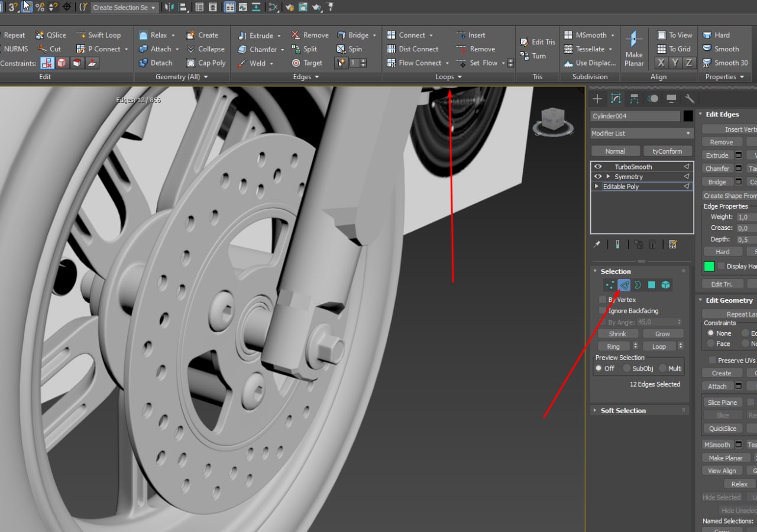757x532 pixels.
Task: Select the QSlice tool
Action: pyautogui.click(x=51, y=35)
